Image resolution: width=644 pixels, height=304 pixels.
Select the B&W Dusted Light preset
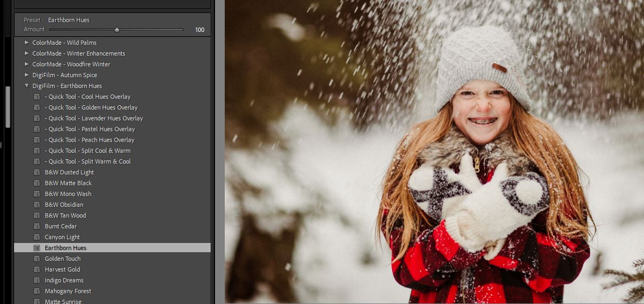(69, 172)
